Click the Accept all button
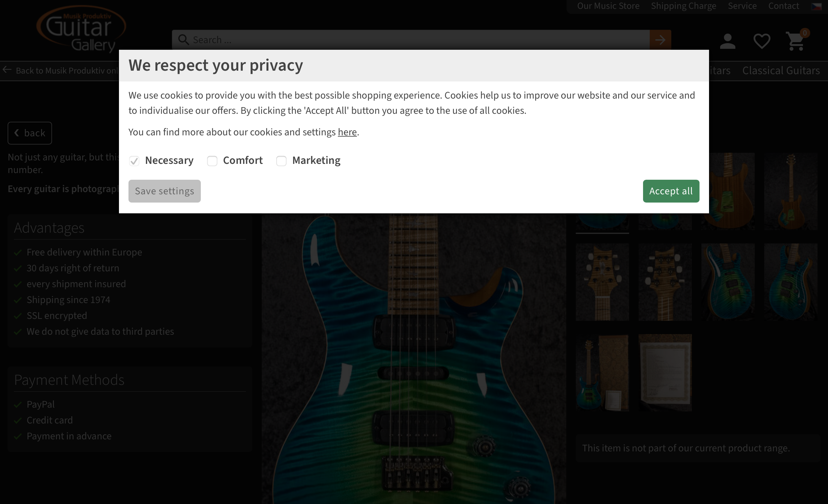828x504 pixels. [x=671, y=191]
